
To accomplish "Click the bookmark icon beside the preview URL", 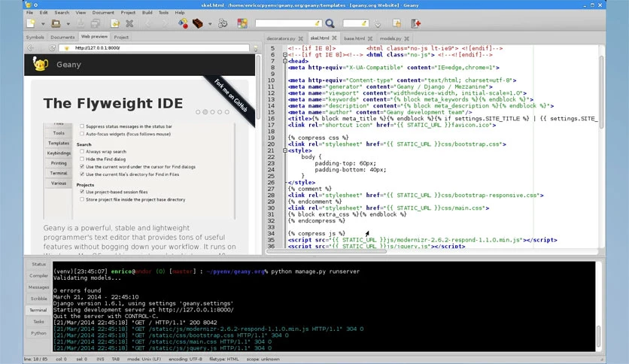I will pyautogui.click(x=256, y=48).
